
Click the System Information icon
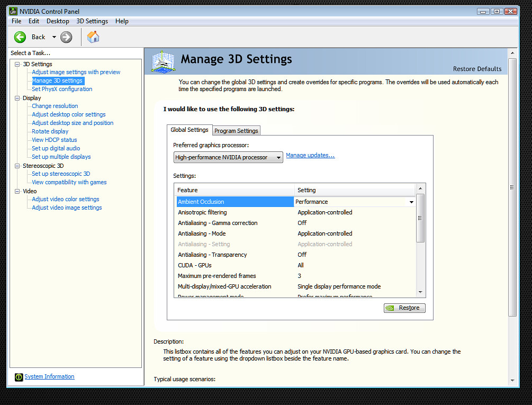(19, 377)
